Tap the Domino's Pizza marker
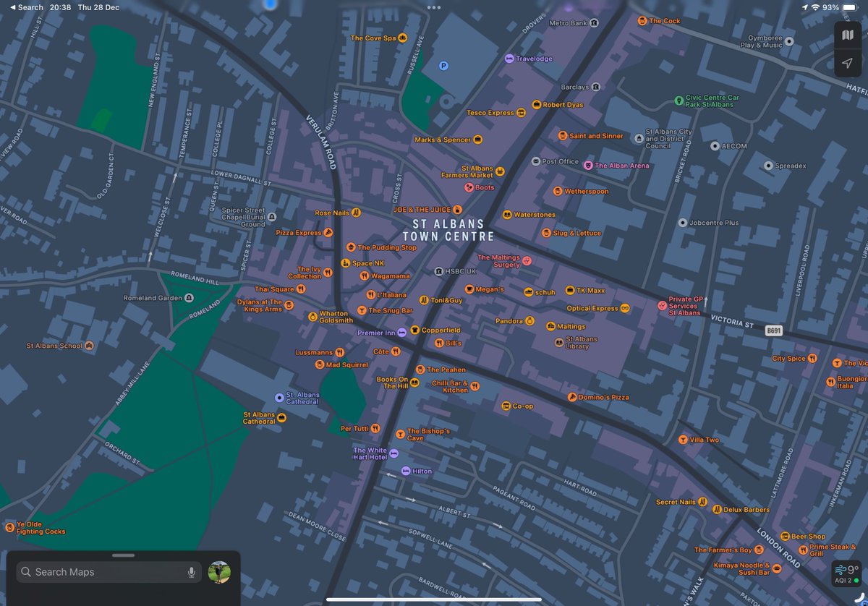Viewport: 868px width, 606px height. (x=571, y=397)
